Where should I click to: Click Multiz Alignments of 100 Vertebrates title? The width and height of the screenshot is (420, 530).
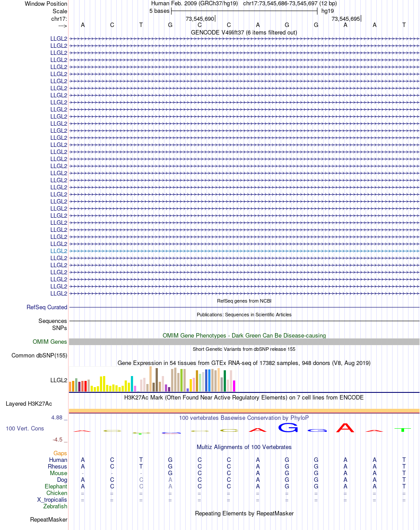(244, 447)
